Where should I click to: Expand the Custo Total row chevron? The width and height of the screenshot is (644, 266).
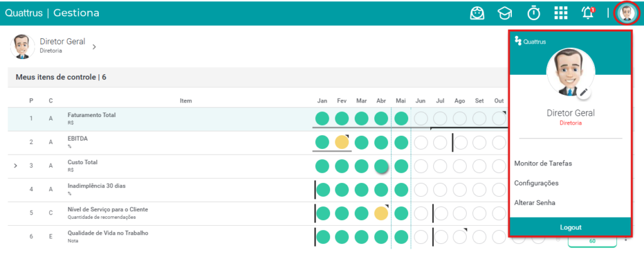[x=16, y=166]
